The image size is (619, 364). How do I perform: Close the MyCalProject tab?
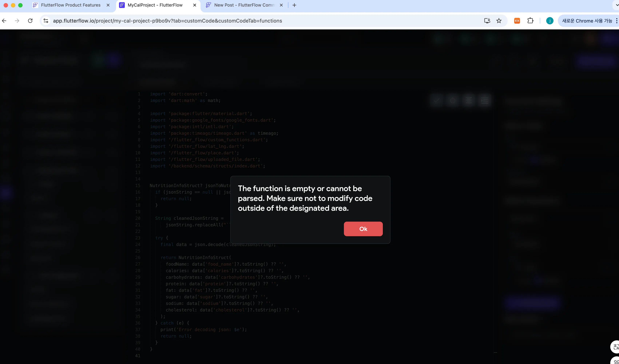195,5
